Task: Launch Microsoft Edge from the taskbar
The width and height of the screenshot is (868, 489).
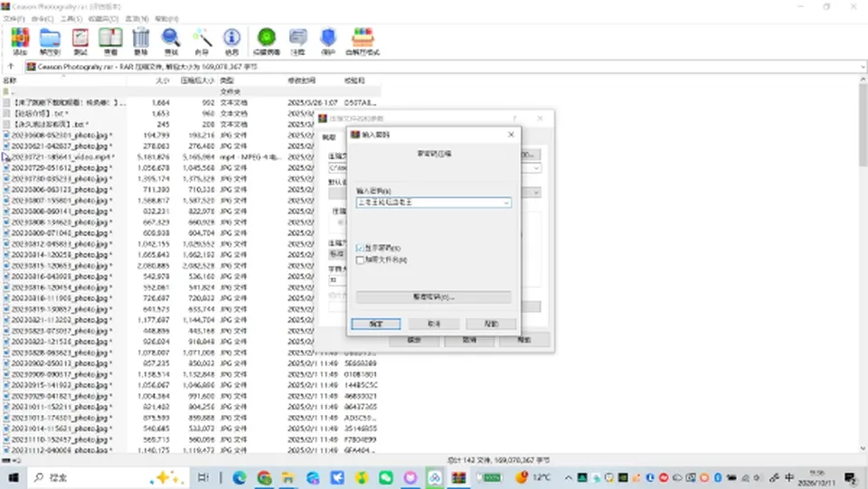Action: pyautogui.click(x=239, y=477)
